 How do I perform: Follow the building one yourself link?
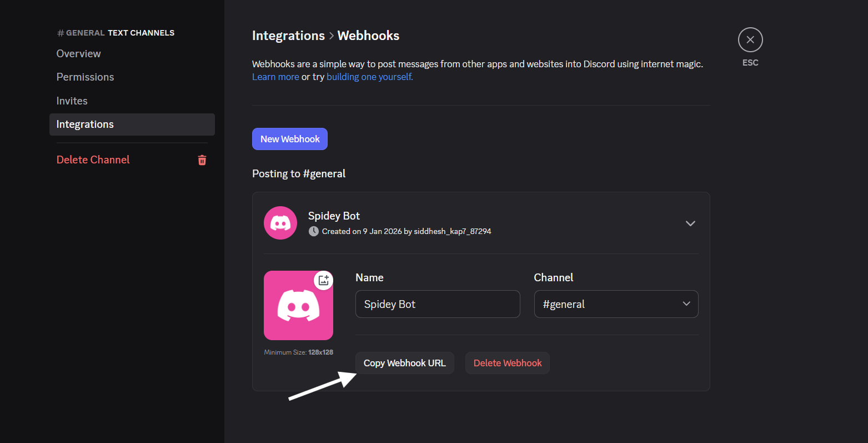[369, 76]
